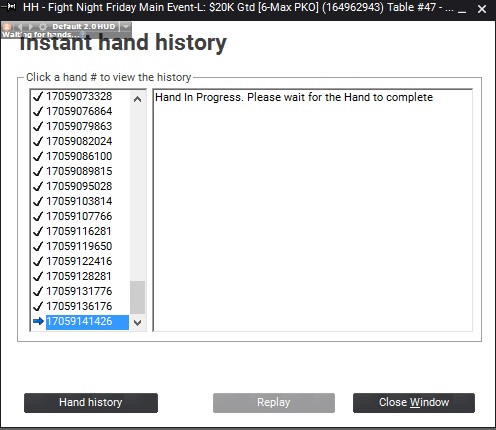Select hand 17059073328
This screenshot has height=430, width=496.
tap(79, 96)
